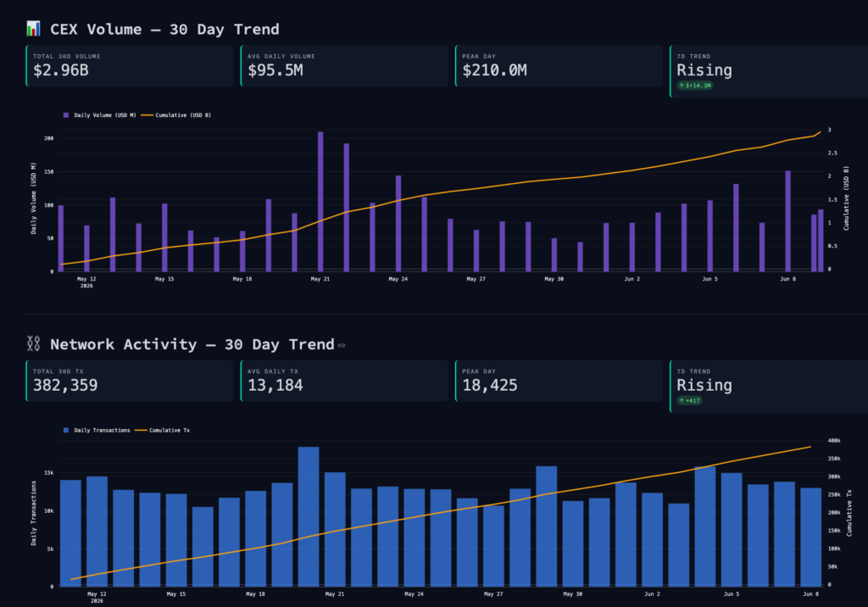This screenshot has height=607, width=868.
Task: Click the May 21 label on CEX volume chart
Action: coord(320,279)
